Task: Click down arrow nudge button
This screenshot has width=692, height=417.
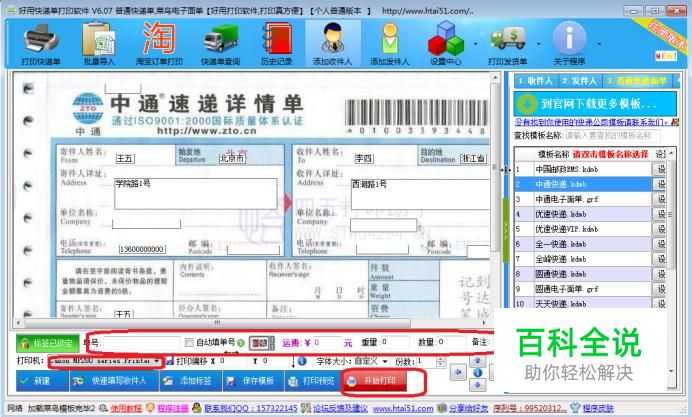Action: coord(478,385)
